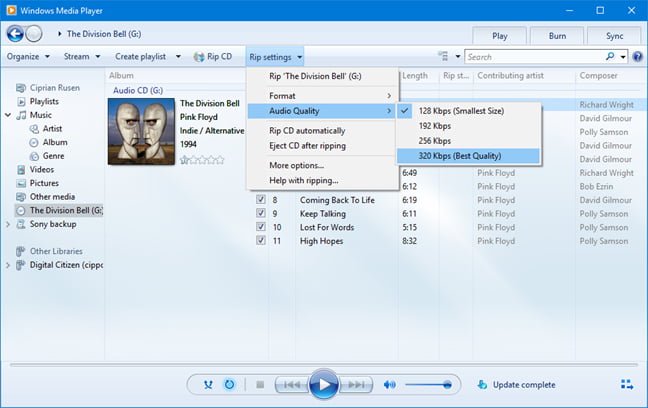Switch to the Burn tab
The width and height of the screenshot is (648, 408).
[557, 36]
